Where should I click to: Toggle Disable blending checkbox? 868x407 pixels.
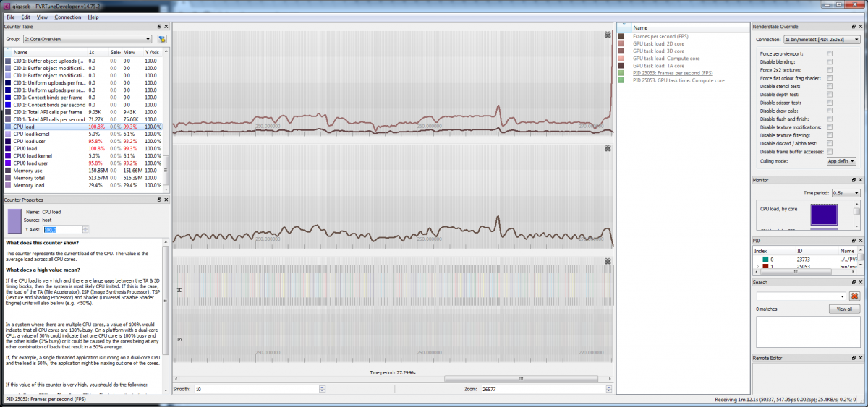(830, 62)
